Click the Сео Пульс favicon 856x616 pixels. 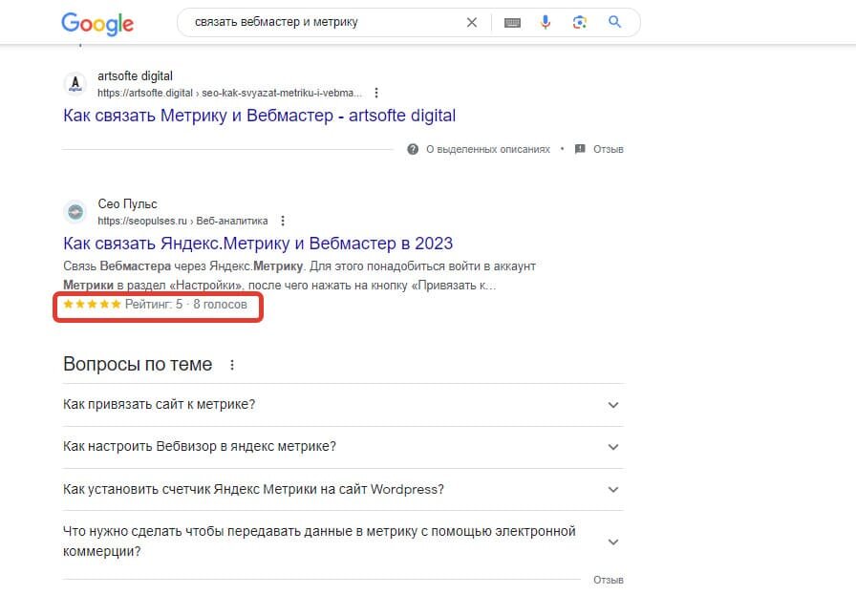pos(75,212)
